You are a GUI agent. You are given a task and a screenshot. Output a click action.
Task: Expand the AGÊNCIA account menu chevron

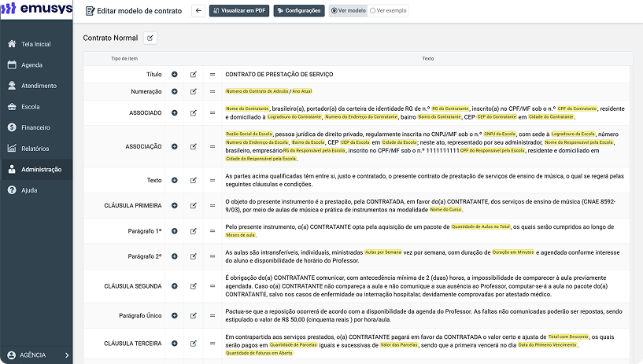[67, 355]
